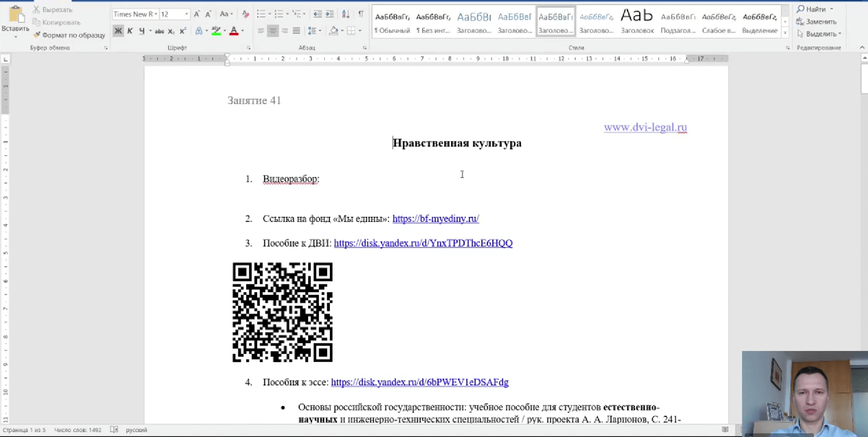Open the Times New Roman font name dropdown

(x=156, y=14)
